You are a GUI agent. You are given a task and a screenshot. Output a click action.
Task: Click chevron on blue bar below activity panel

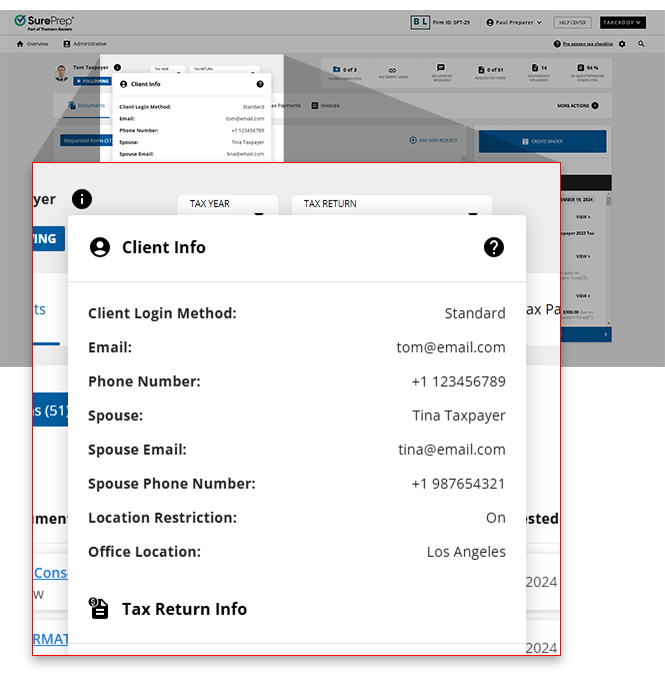tap(606, 334)
